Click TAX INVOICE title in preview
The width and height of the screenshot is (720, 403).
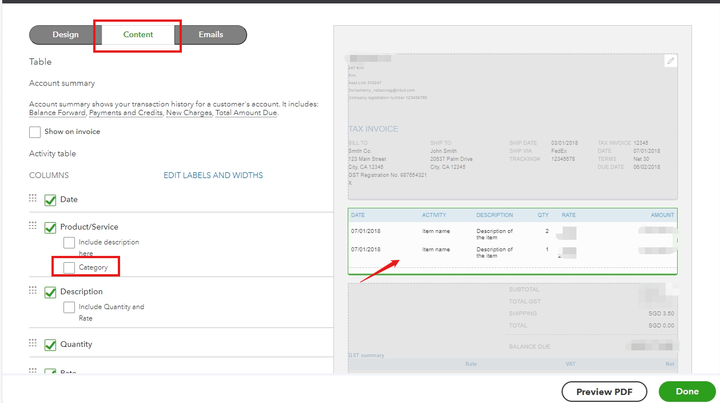(x=373, y=129)
